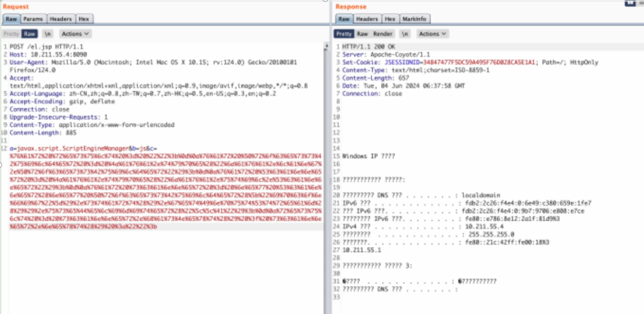Open the Request Actions dropdown
This screenshot has height=314, width=644.
pyautogui.click(x=75, y=34)
